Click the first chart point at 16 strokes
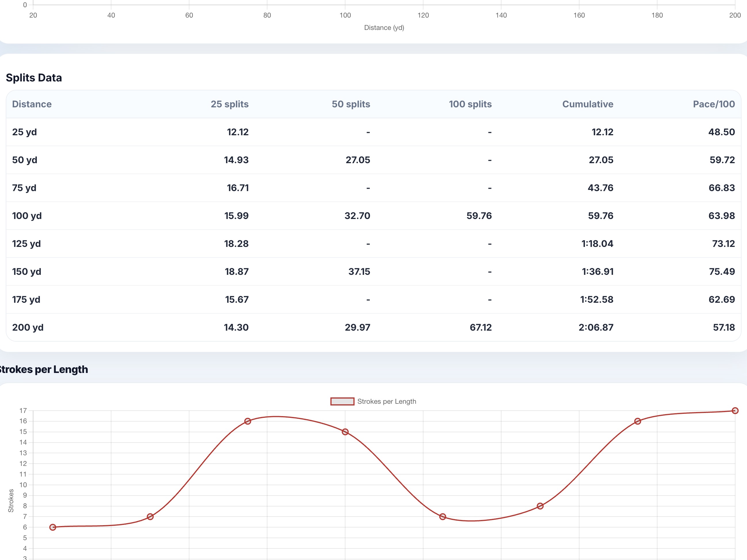Image resolution: width=747 pixels, height=560 pixels. point(248,421)
